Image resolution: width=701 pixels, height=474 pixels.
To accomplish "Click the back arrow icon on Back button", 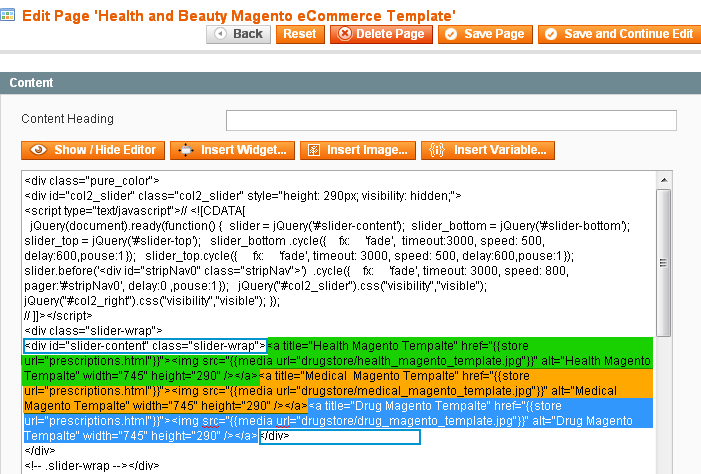I will (x=220, y=34).
